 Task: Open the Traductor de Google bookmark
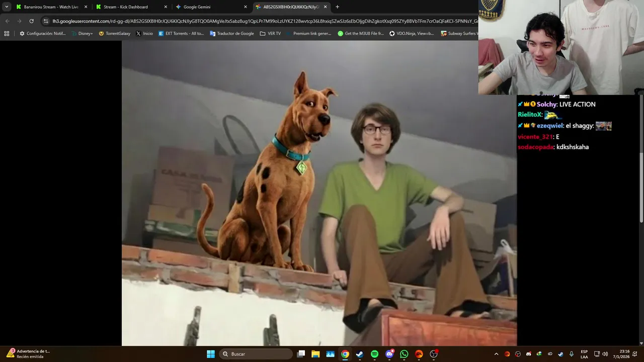click(231, 34)
